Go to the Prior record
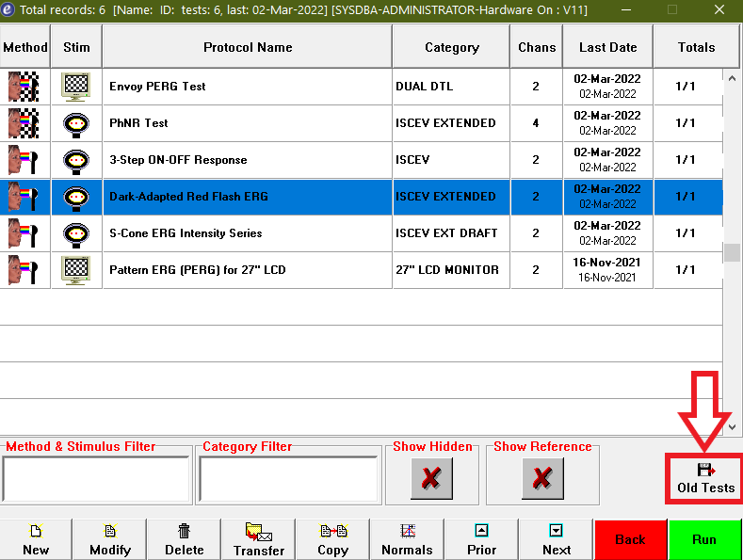The height and width of the screenshot is (560, 743). click(482, 539)
